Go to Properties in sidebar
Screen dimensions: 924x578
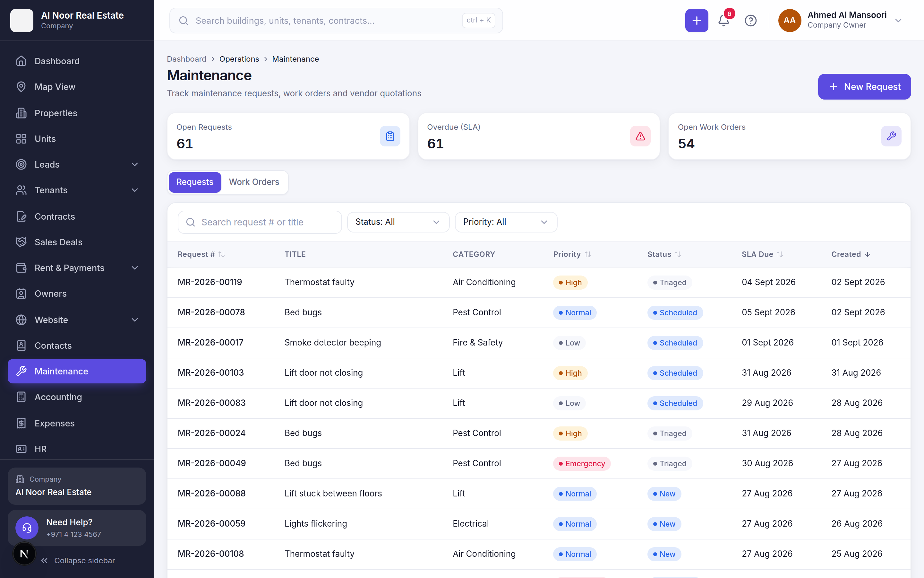tap(77, 113)
